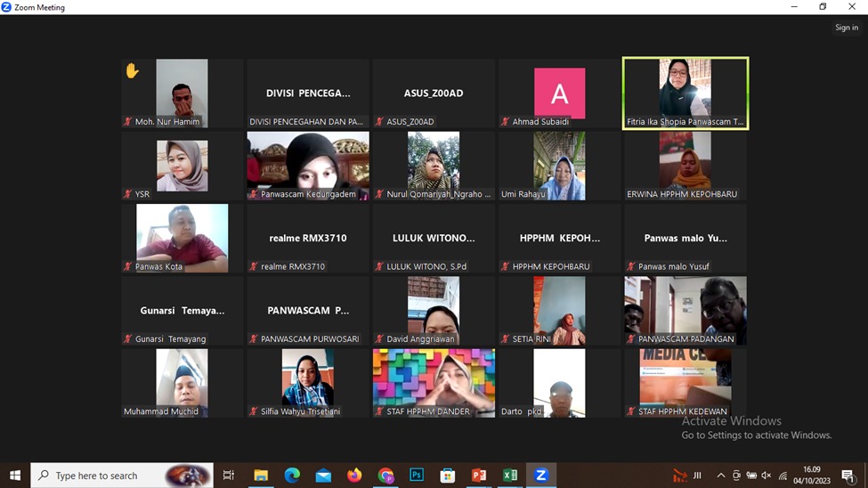Click the Sign in button
This screenshot has height=488, width=868.
[846, 28]
